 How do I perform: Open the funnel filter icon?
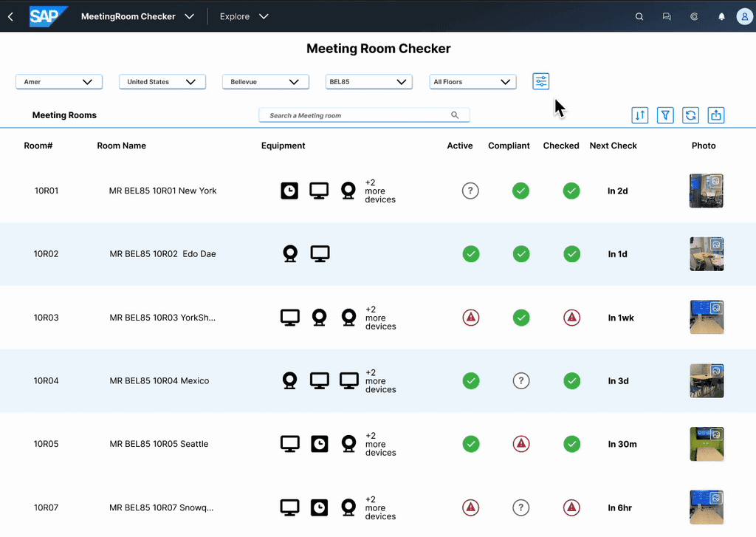tap(665, 115)
